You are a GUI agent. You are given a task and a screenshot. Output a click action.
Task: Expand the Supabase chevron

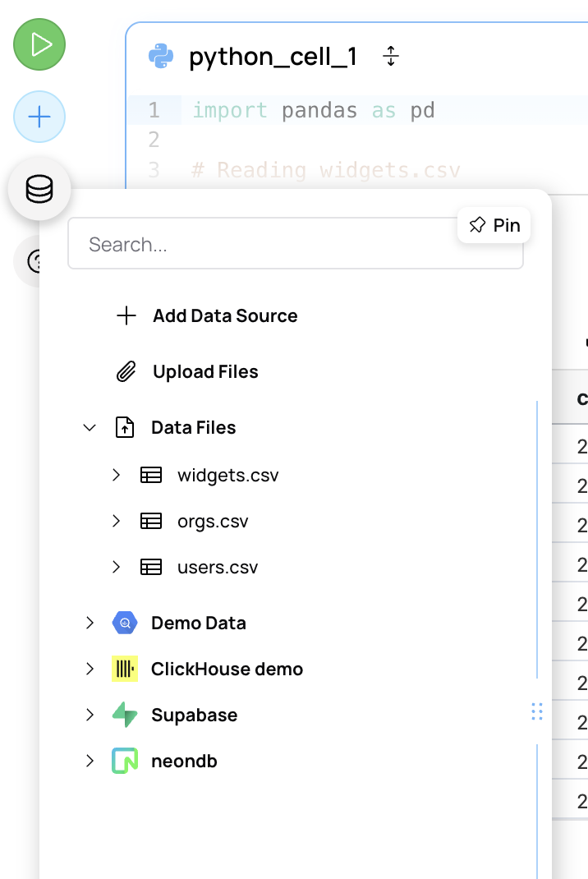[x=90, y=715]
